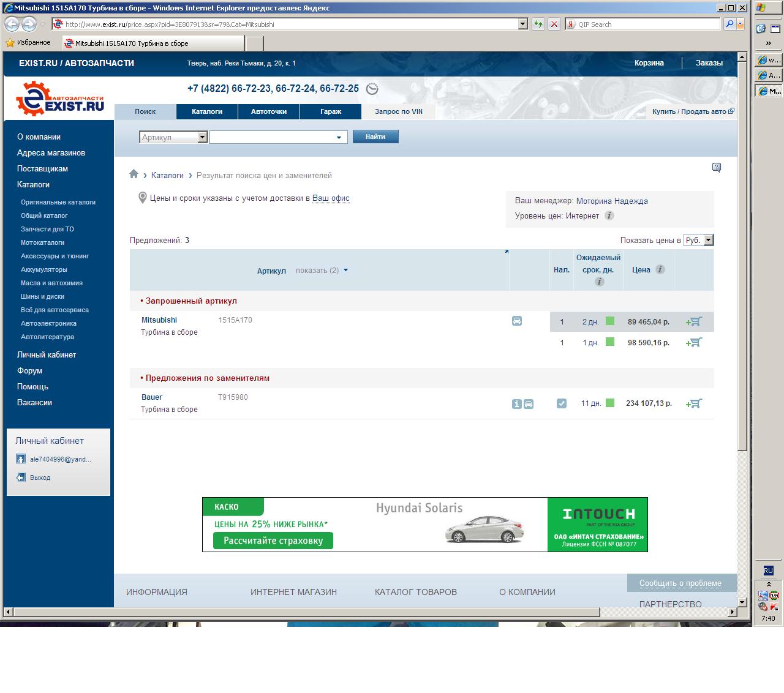Click the part number search input field
Screen dimensions: 784x693
tap(279, 137)
